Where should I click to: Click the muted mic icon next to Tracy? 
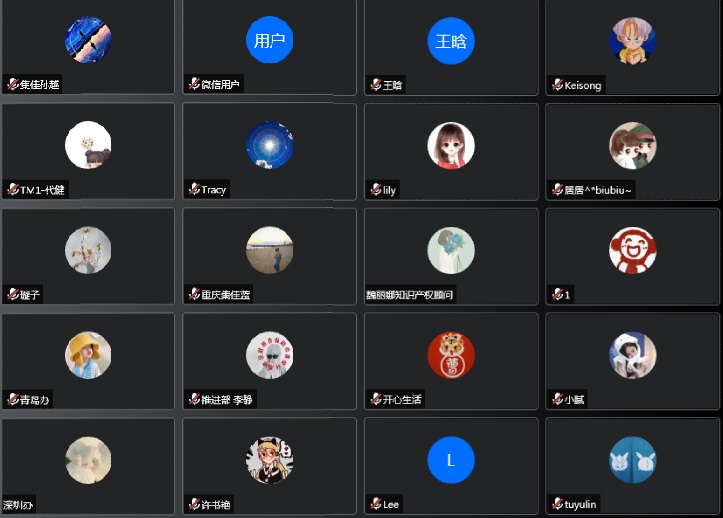coord(194,189)
